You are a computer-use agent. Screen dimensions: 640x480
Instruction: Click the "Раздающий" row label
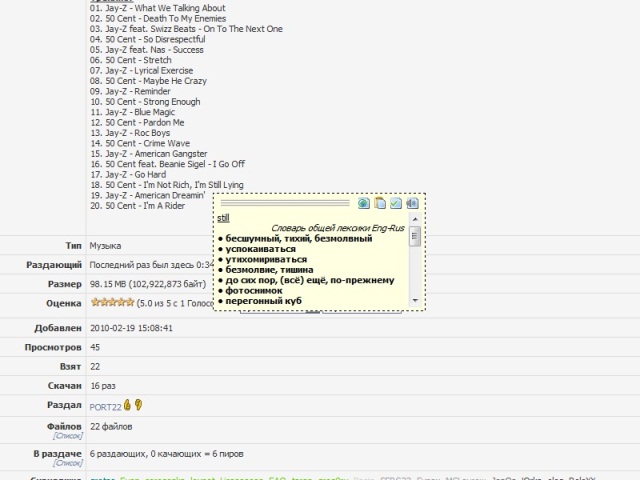point(54,265)
